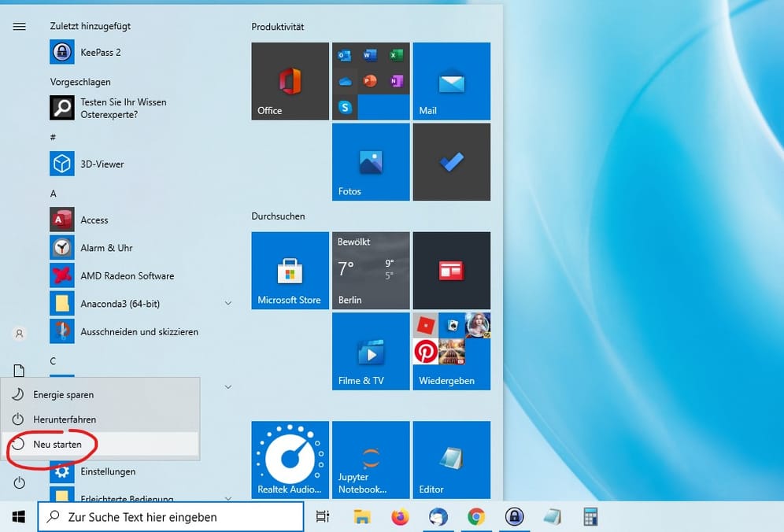Viewport: 784px width, 532px height.
Task: Select Herunterfahren from power menu
Action: (101, 419)
